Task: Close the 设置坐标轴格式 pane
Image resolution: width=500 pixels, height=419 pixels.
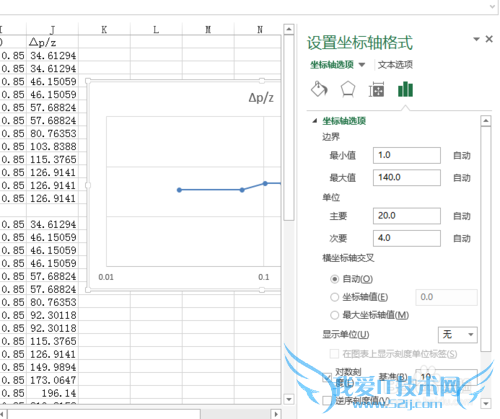Action: click(x=489, y=39)
